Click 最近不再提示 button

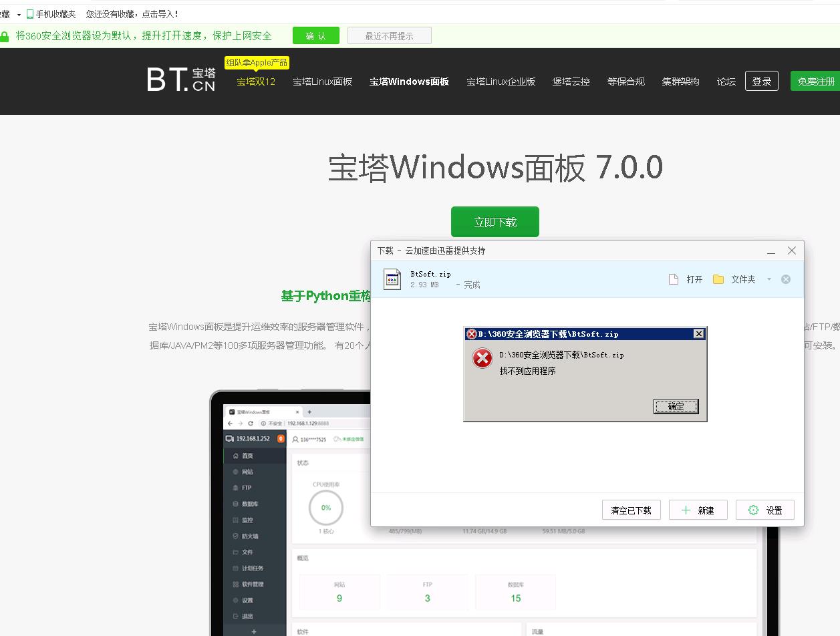[389, 35]
